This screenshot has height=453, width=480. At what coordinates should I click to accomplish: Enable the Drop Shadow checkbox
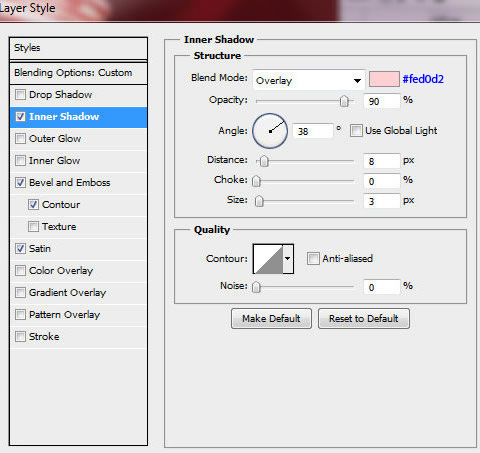click(20, 95)
